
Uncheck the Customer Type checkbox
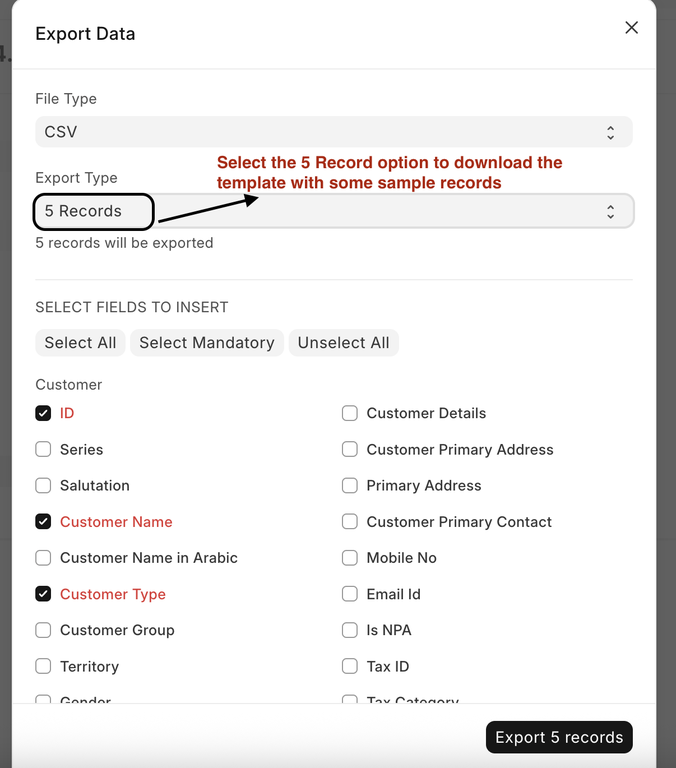point(43,593)
